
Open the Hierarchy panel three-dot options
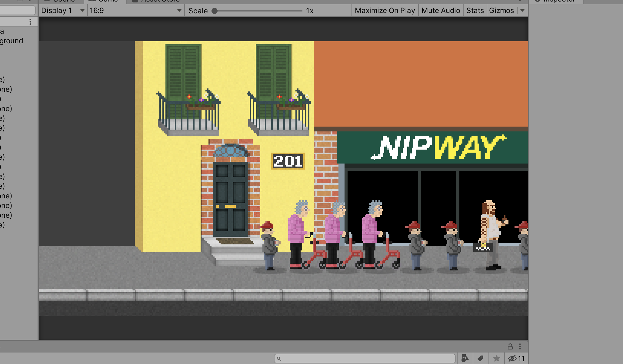pos(30,22)
